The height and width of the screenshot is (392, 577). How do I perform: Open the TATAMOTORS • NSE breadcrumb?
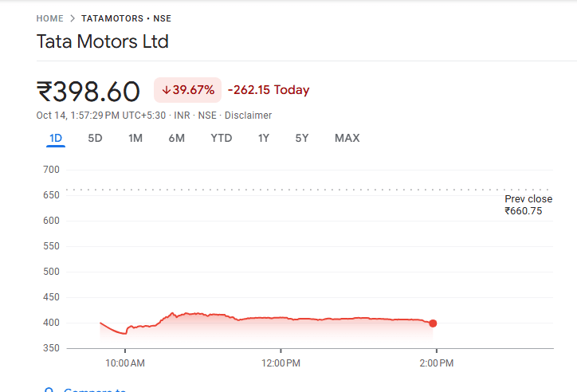coord(126,18)
